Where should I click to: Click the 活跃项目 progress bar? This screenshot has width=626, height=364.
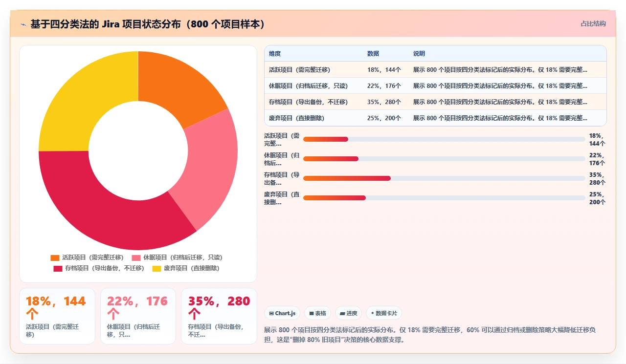point(444,139)
